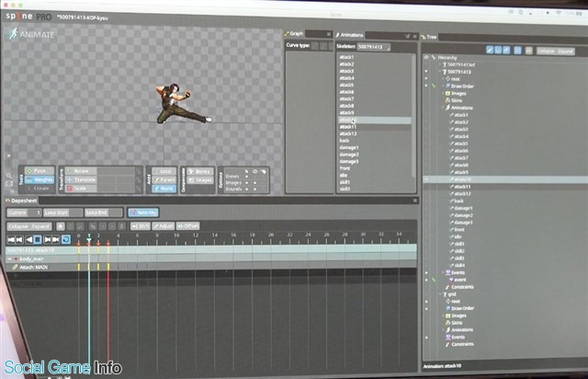The width and height of the screenshot is (588, 379).
Task: Switch to the Graph tab
Action: pyautogui.click(x=294, y=34)
